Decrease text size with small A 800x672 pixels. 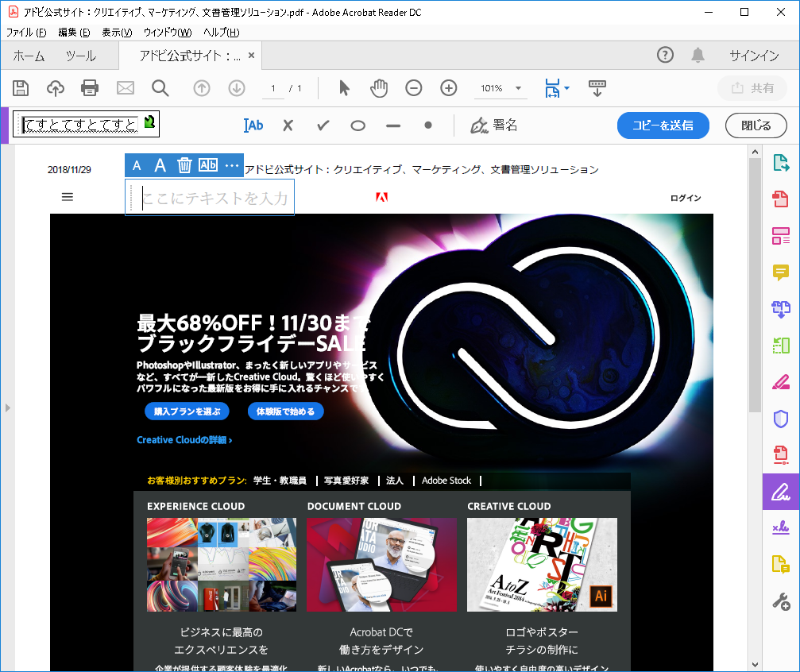click(x=137, y=166)
